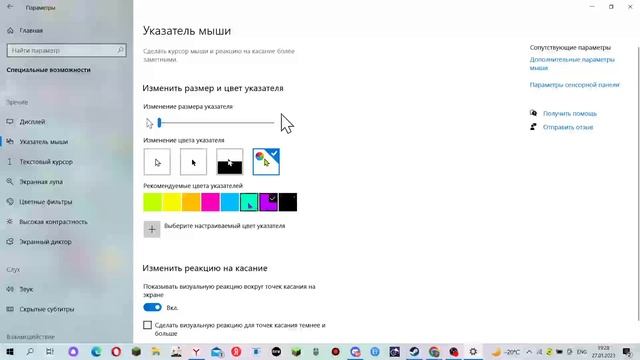Image resolution: width=640 pixels, height=360 pixels.
Task: Show hidden system tray icons
Action: [x=529, y=352]
